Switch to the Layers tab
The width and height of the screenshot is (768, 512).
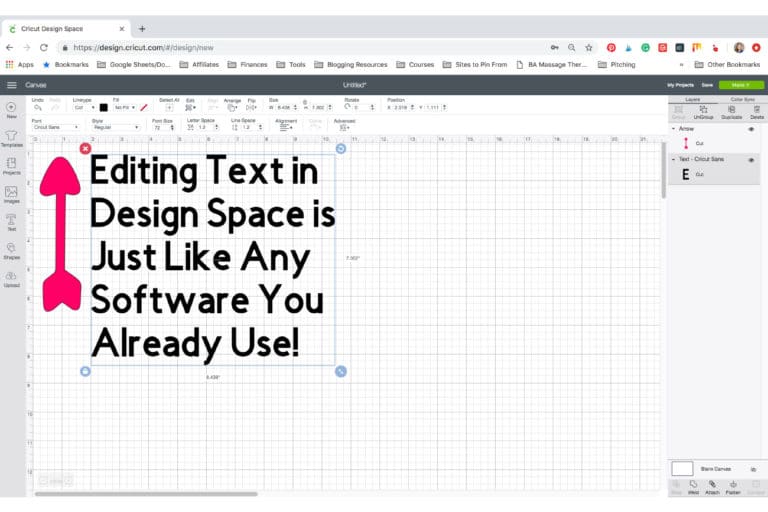pyautogui.click(x=692, y=99)
